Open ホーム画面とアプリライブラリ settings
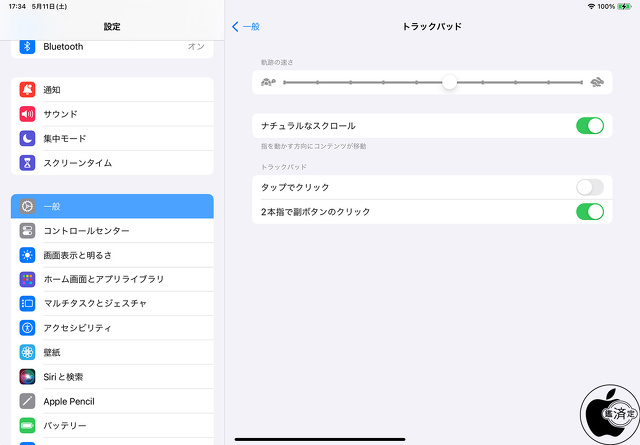Viewport: 640px width, 445px height. pyautogui.click(x=112, y=279)
